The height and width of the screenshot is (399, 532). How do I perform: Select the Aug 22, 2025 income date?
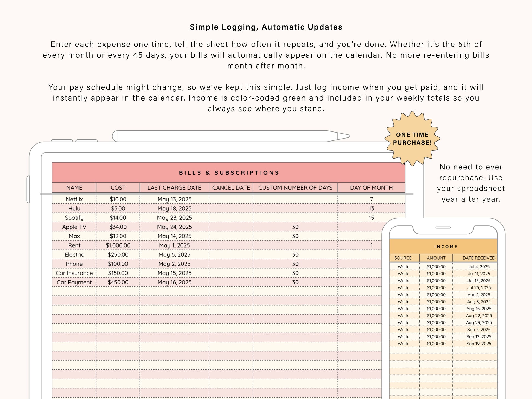475,316
